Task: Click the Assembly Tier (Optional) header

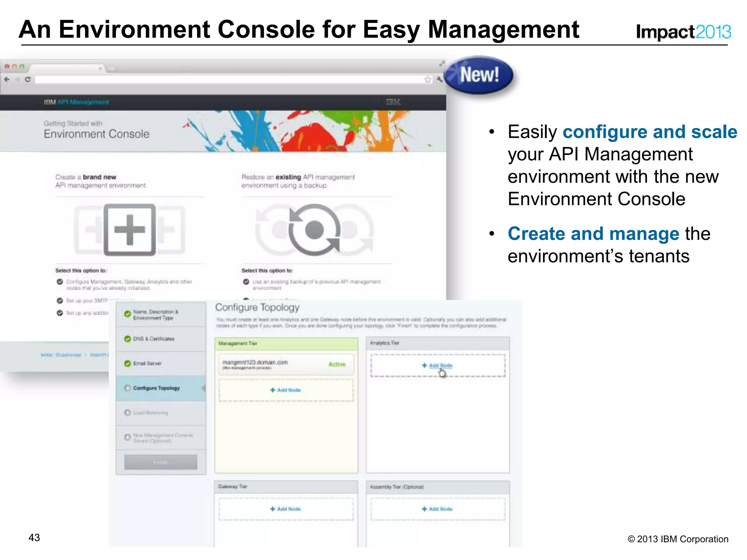Action: click(x=438, y=487)
